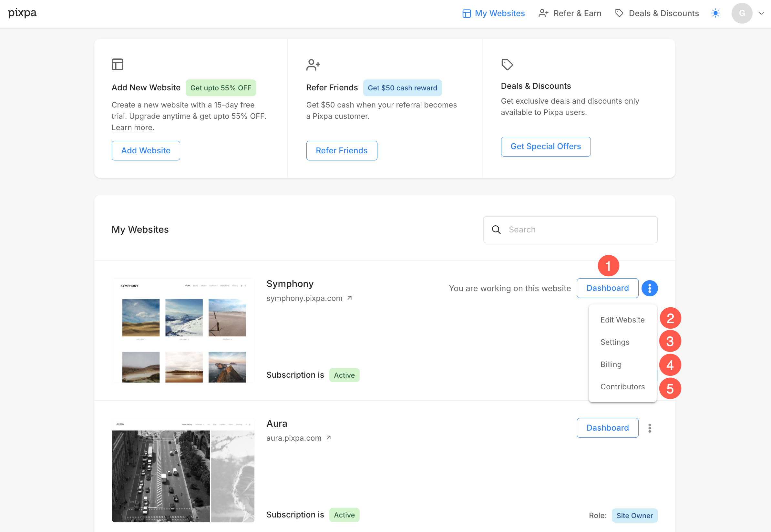Toggle the light/dark mode sun icon
Image resolution: width=771 pixels, height=532 pixels.
tap(715, 13)
